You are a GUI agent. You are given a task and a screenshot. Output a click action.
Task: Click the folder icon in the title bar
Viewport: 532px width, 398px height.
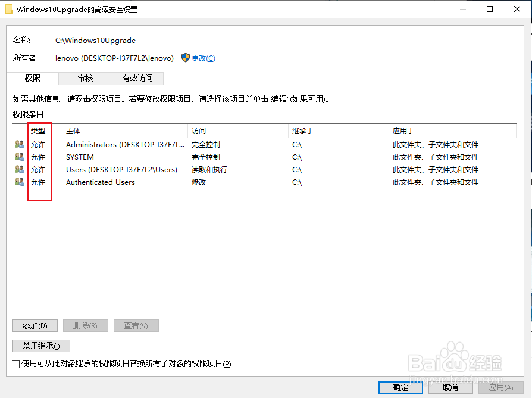click(x=9, y=9)
